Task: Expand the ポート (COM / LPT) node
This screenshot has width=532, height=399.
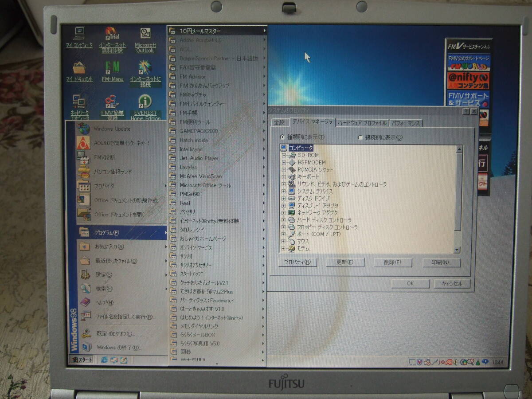Action: 284,234
